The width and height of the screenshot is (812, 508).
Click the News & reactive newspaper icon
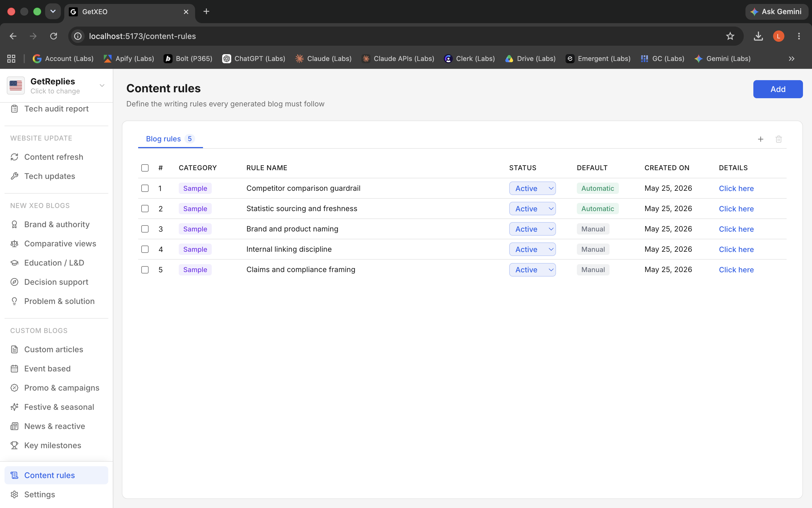coord(14,426)
